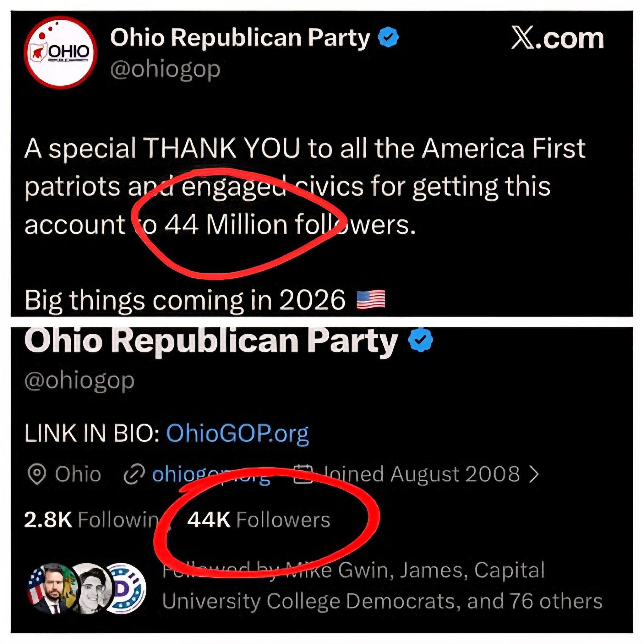Open the 44K Followers list
This screenshot has height=644, width=644.
tap(258, 519)
